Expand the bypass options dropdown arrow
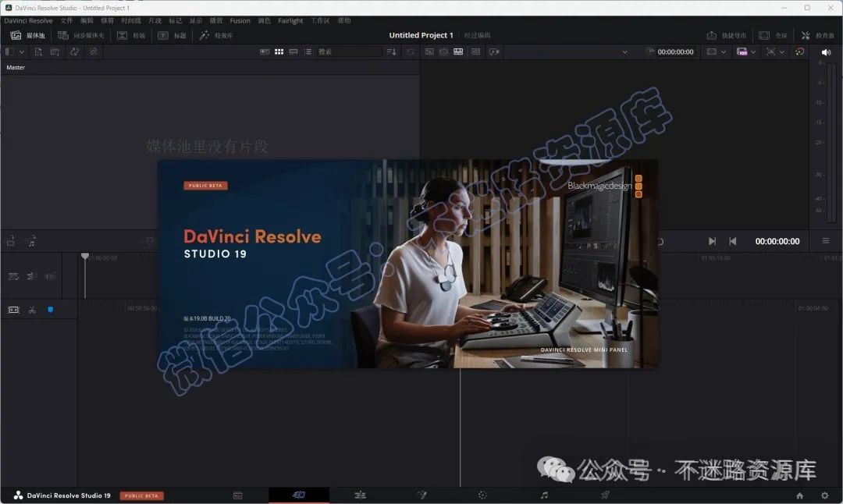Viewport: 843px width, 504px height. click(781, 52)
